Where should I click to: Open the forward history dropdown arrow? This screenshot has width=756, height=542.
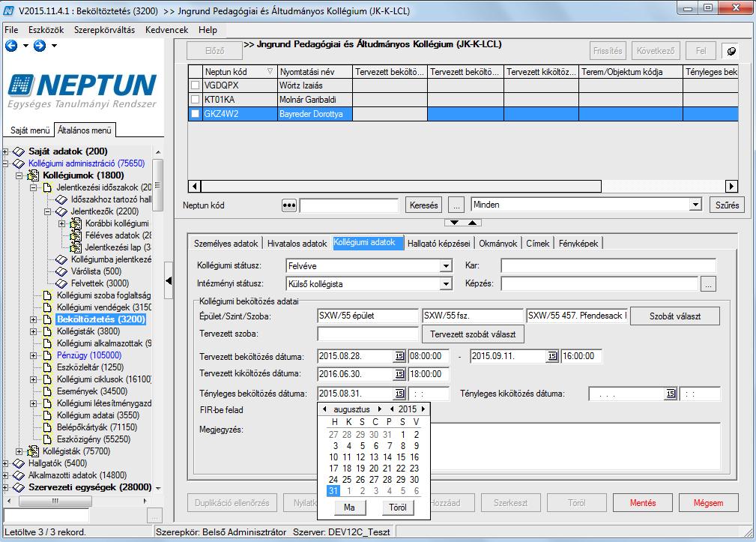click(54, 46)
